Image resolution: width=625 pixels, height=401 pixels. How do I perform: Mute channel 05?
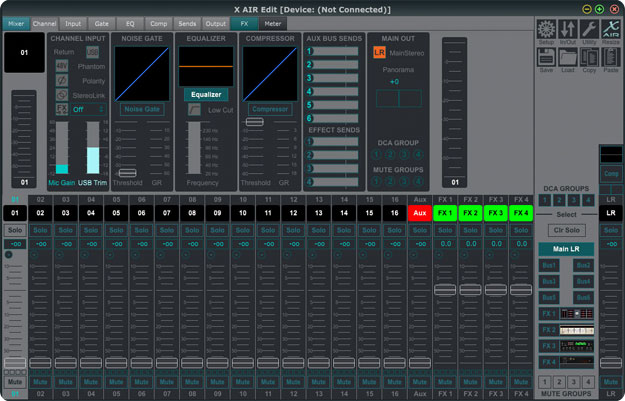tap(116, 381)
